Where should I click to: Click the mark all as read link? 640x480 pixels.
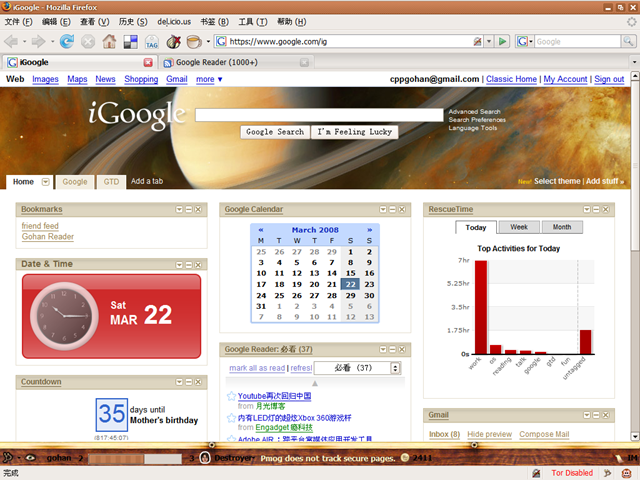257,368
